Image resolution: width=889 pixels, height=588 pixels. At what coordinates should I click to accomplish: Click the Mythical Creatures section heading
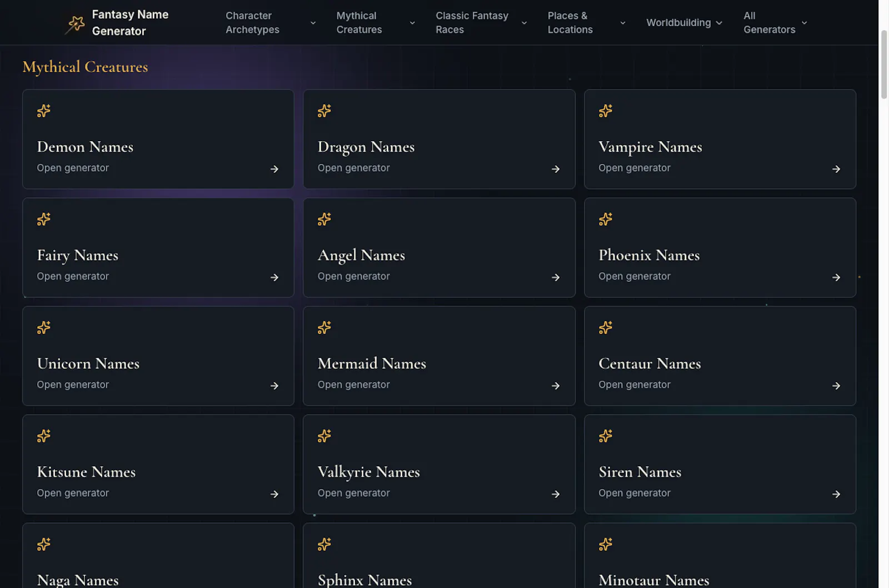pos(86,67)
